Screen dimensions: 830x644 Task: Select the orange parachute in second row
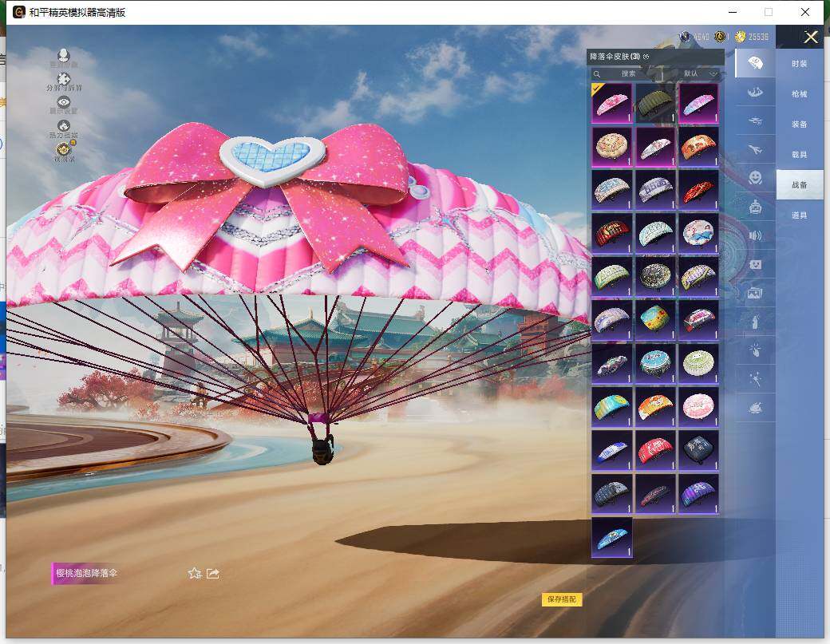pos(698,146)
